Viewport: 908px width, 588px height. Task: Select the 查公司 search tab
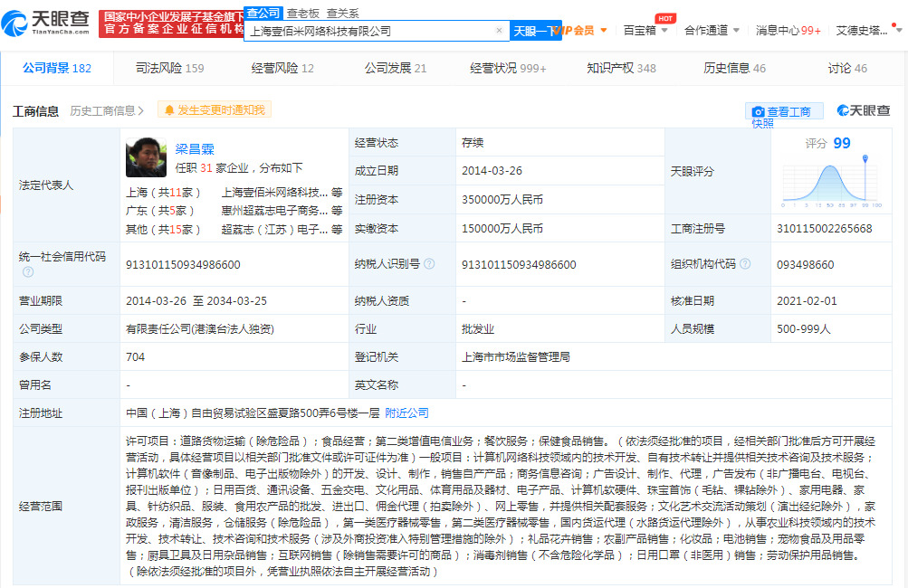point(263,13)
